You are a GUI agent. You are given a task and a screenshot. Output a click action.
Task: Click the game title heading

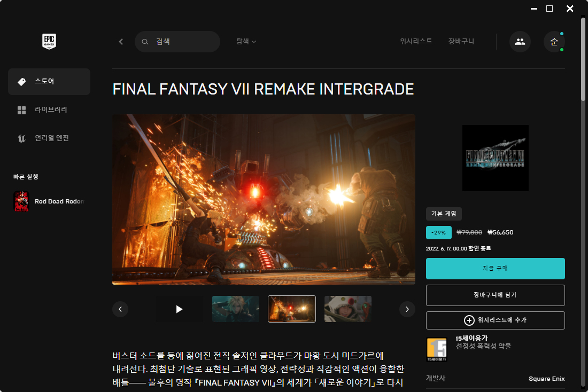click(x=263, y=89)
